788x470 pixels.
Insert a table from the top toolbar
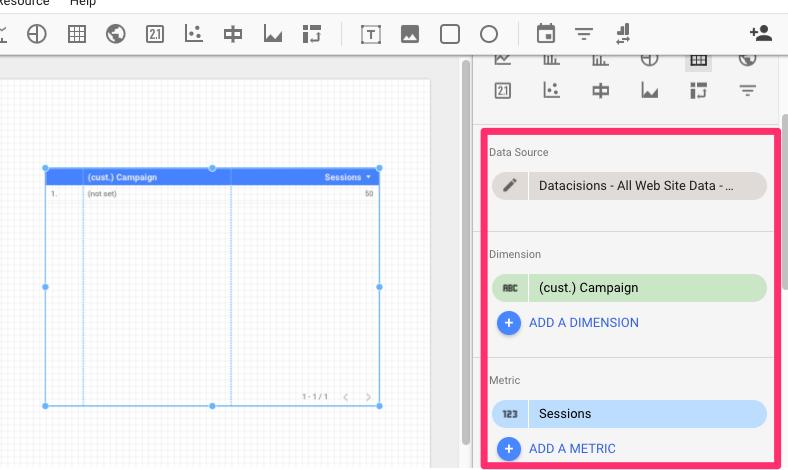pos(77,34)
